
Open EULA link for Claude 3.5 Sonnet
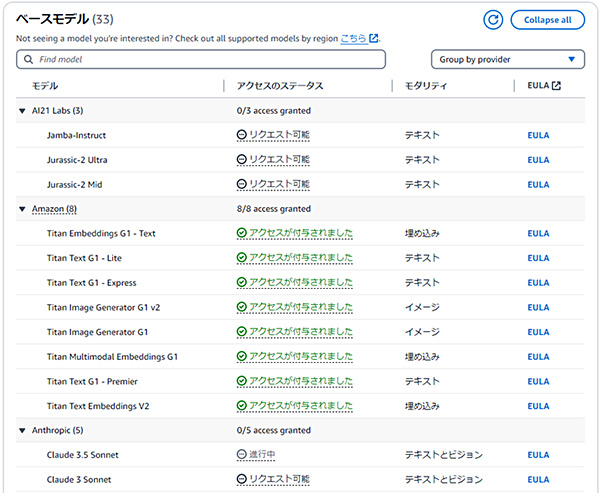point(538,455)
